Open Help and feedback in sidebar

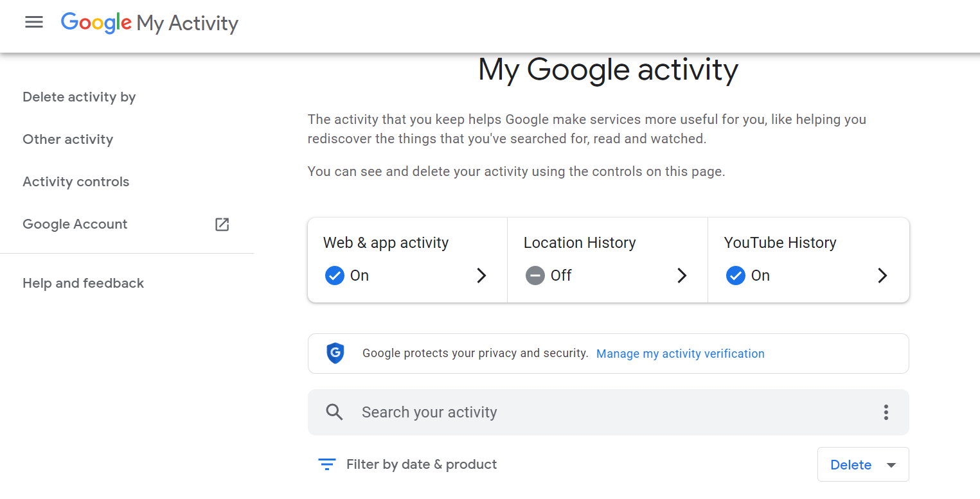pos(83,283)
